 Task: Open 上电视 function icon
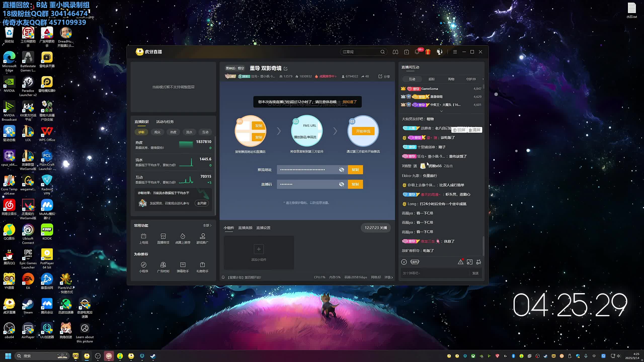click(144, 239)
